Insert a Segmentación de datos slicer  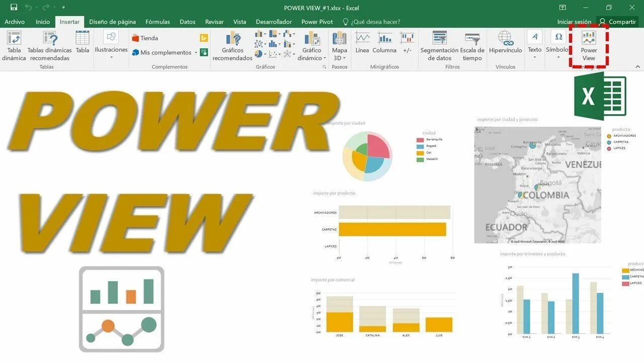pyautogui.click(x=440, y=46)
